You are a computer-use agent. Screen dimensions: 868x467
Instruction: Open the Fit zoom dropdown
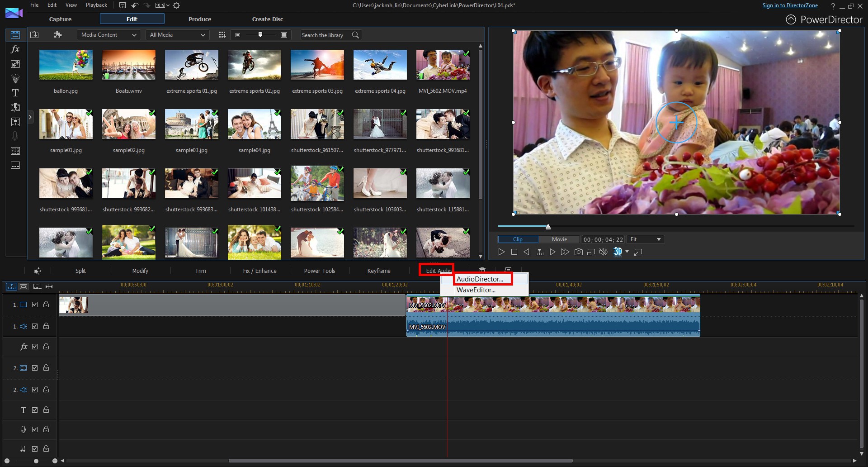pyautogui.click(x=646, y=239)
